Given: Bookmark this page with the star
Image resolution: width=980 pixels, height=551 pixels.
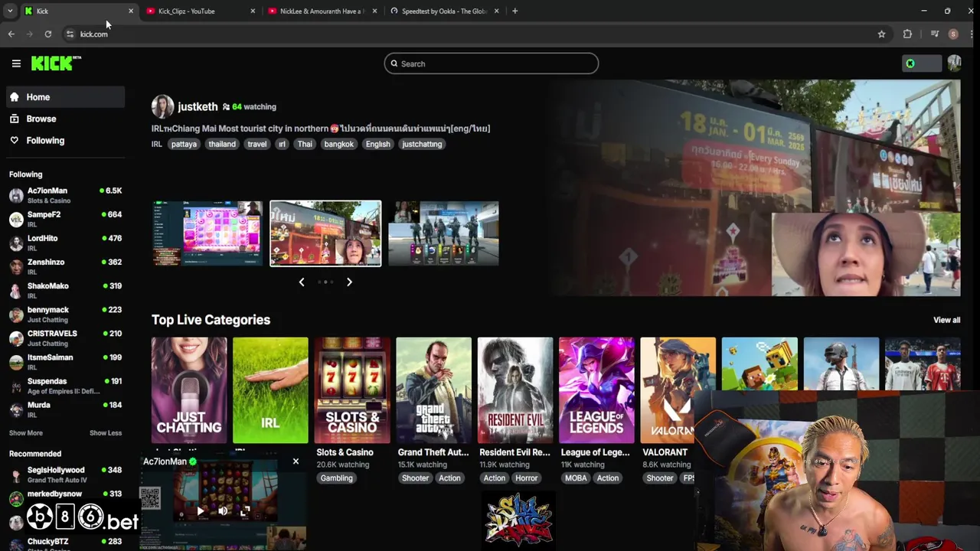Looking at the screenshot, I should pyautogui.click(x=881, y=34).
